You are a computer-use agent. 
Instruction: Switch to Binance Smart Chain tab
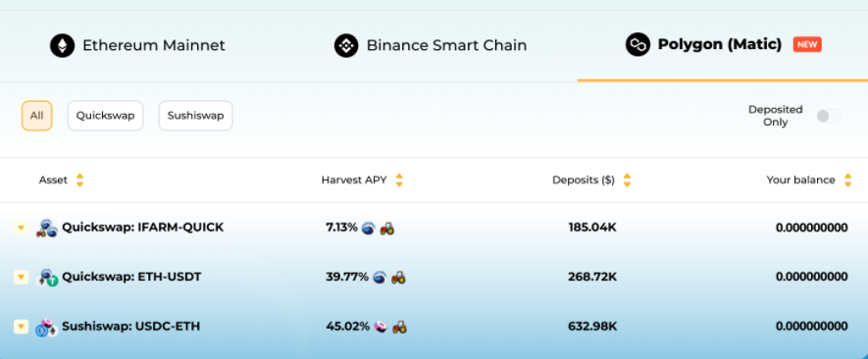click(x=431, y=45)
